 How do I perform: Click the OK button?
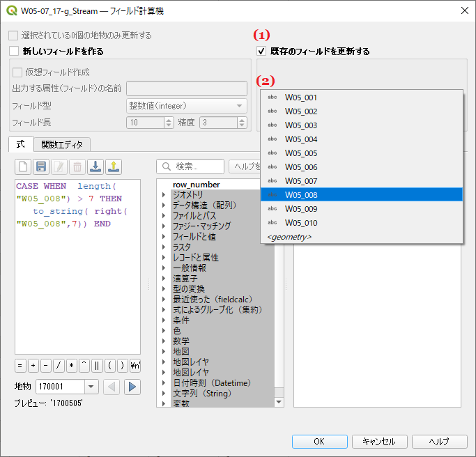[319, 442]
